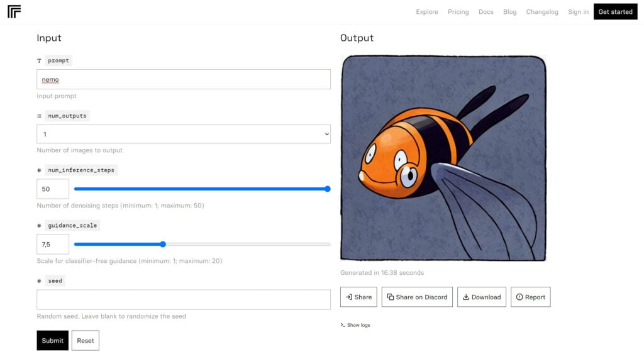Open the Blog link
The width and height of the screenshot is (644, 359).
[509, 12]
